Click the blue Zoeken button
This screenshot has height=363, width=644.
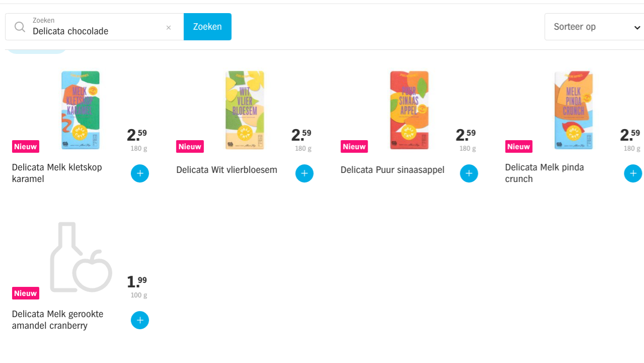(207, 27)
